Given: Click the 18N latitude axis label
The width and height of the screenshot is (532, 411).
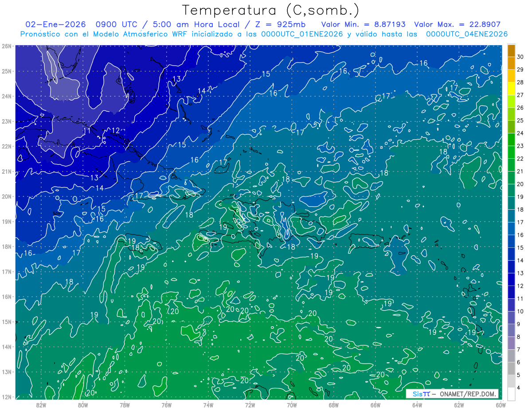Looking at the screenshot, I should [x=6, y=247].
